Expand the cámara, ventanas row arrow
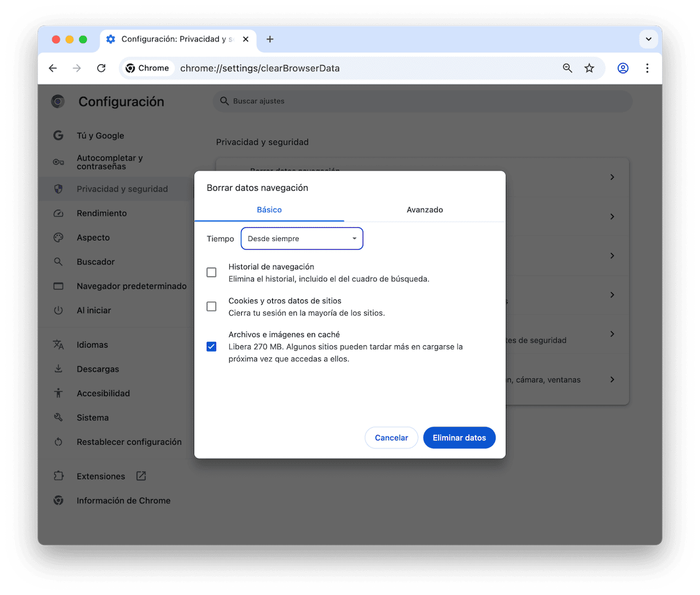 pos(612,380)
